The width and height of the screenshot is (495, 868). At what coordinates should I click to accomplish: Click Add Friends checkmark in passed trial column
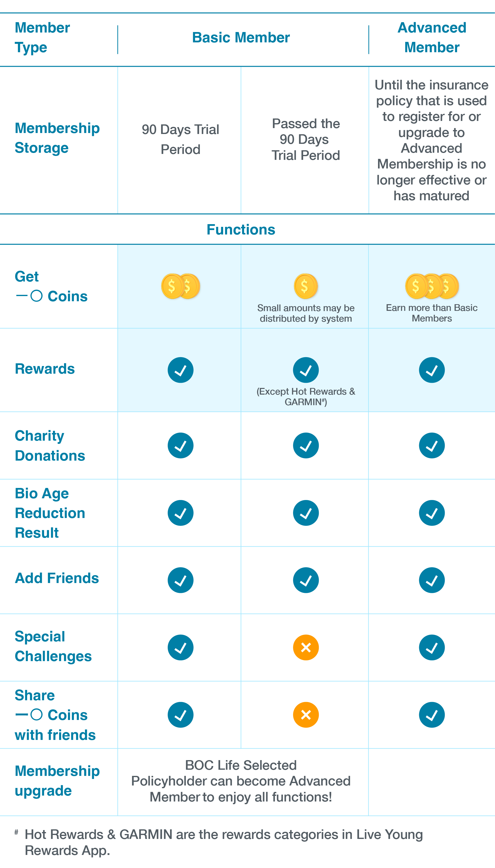[306, 580]
